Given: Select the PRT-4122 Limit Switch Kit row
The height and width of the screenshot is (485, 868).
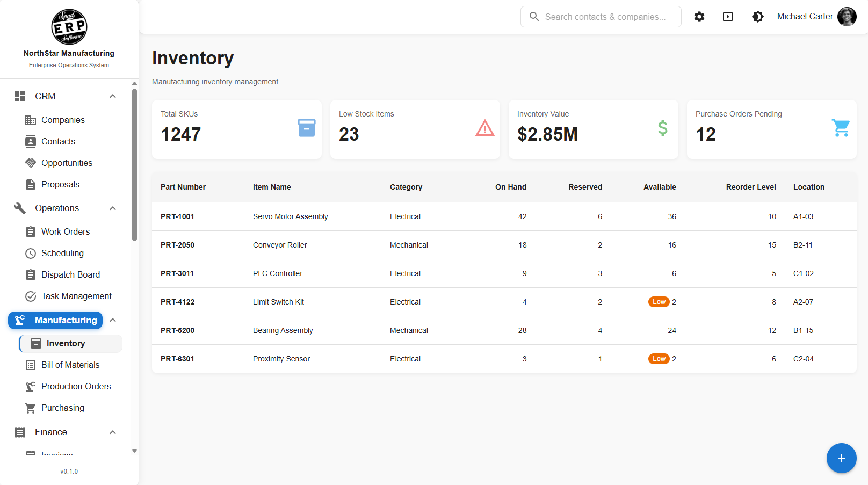Looking at the screenshot, I should (x=504, y=302).
